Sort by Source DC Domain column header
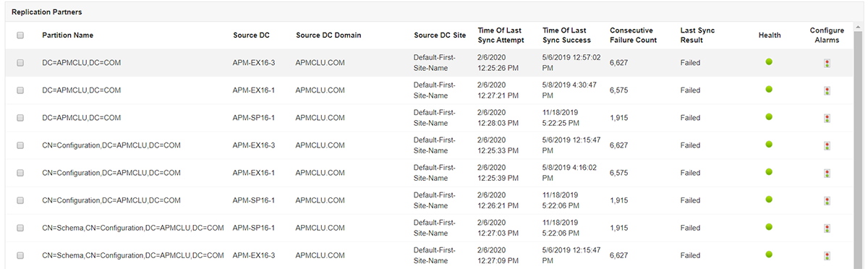The image size is (868, 269). coord(328,35)
